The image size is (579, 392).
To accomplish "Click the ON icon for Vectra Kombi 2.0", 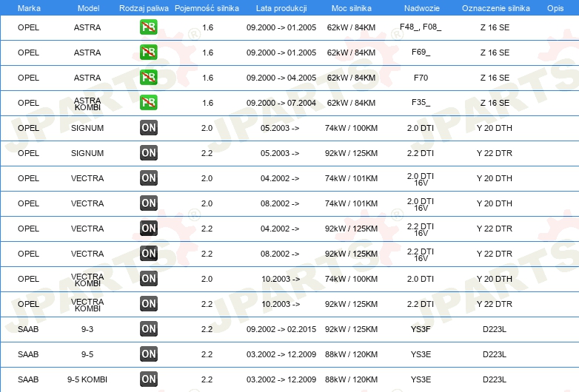I will point(149,278).
